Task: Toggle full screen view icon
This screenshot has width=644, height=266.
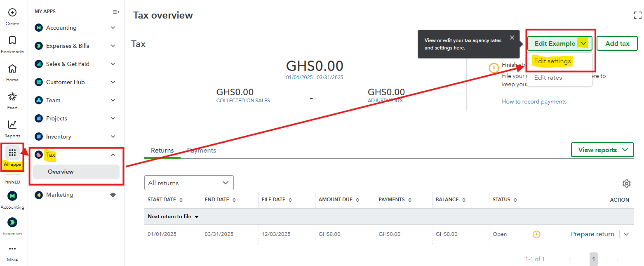Action: (637, 16)
